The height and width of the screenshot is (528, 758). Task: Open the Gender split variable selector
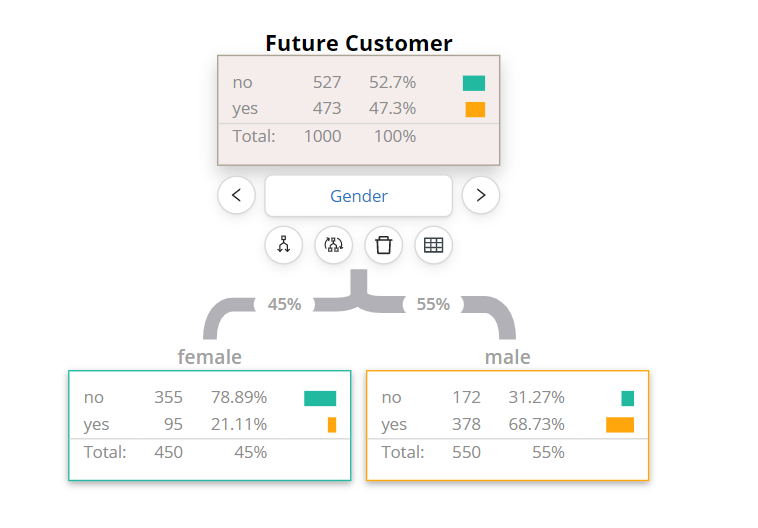click(358, 196)
